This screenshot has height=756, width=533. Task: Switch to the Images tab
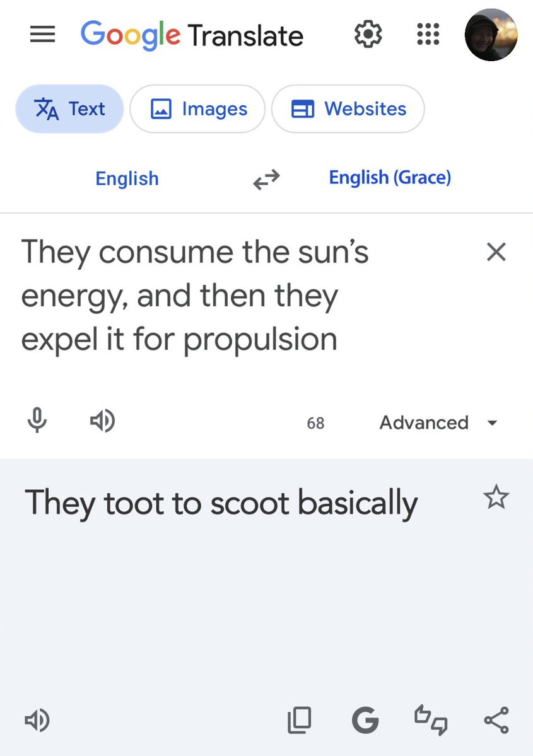197,109
